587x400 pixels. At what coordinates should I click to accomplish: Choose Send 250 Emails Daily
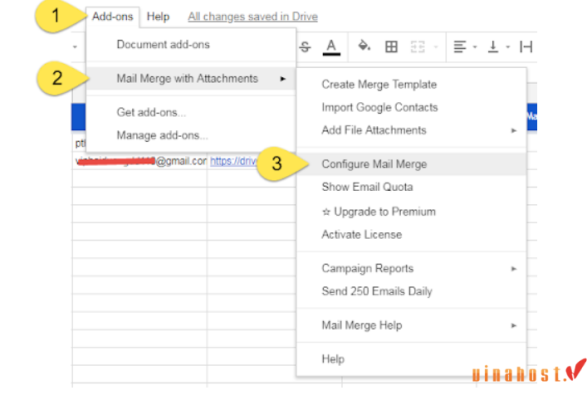(412, 291)
